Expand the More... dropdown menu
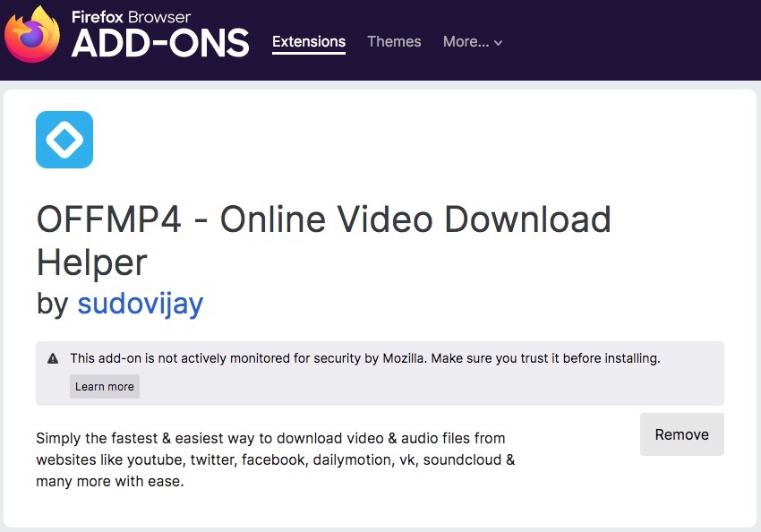Image resolution: width=761 pixels, height=532 pixels. 472,42
